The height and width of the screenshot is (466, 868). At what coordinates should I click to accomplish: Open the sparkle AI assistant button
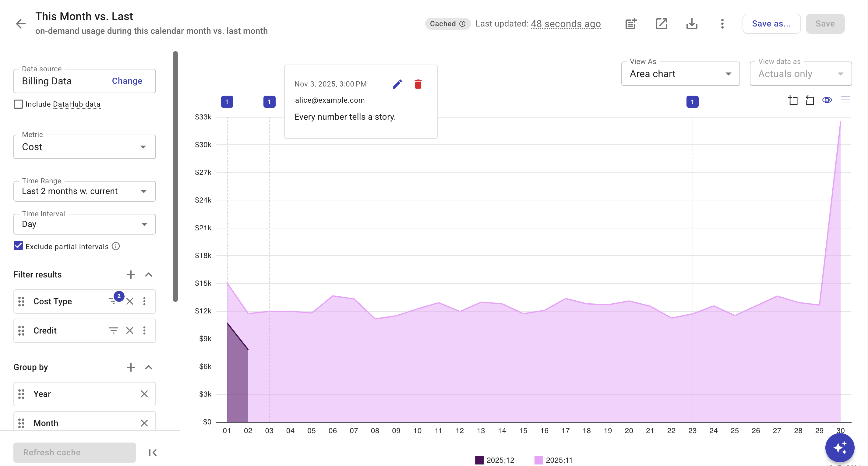pos(839,447)
